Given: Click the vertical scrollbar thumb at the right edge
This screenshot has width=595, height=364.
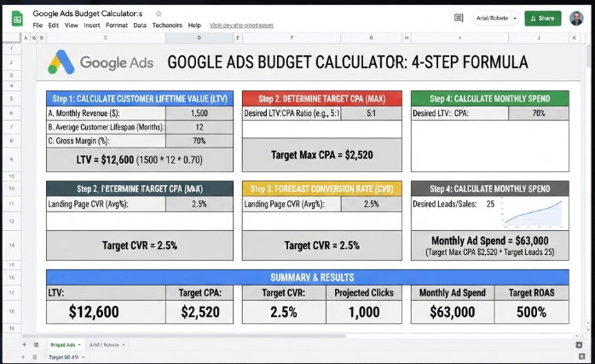Looking at the screenshot, I should point(588,55).
